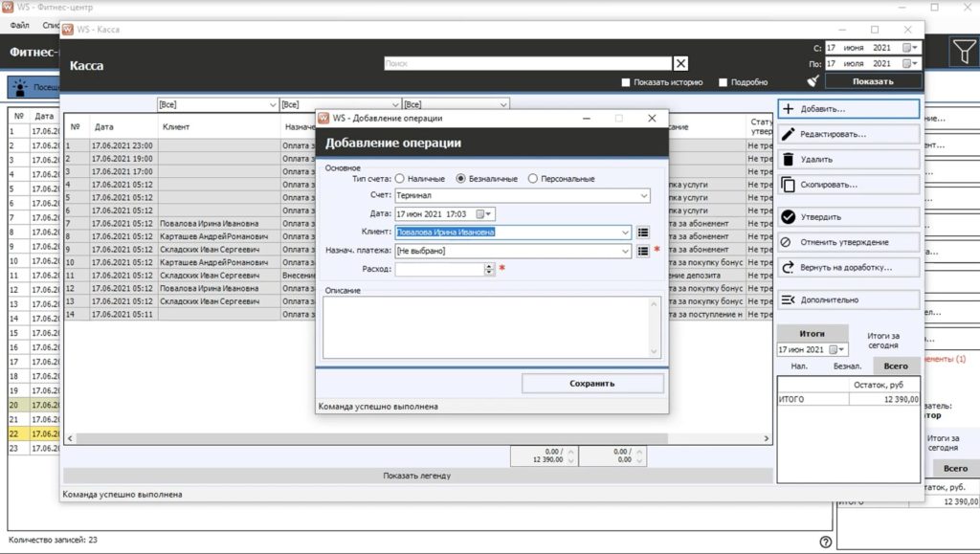Click the plus icon beside Добавить

tap(789, 109)
